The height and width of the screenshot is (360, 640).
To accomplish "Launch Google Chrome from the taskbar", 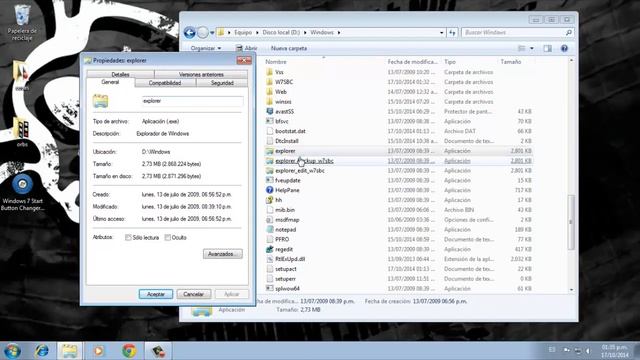I will pyautogui.click(x=129, y=351).
